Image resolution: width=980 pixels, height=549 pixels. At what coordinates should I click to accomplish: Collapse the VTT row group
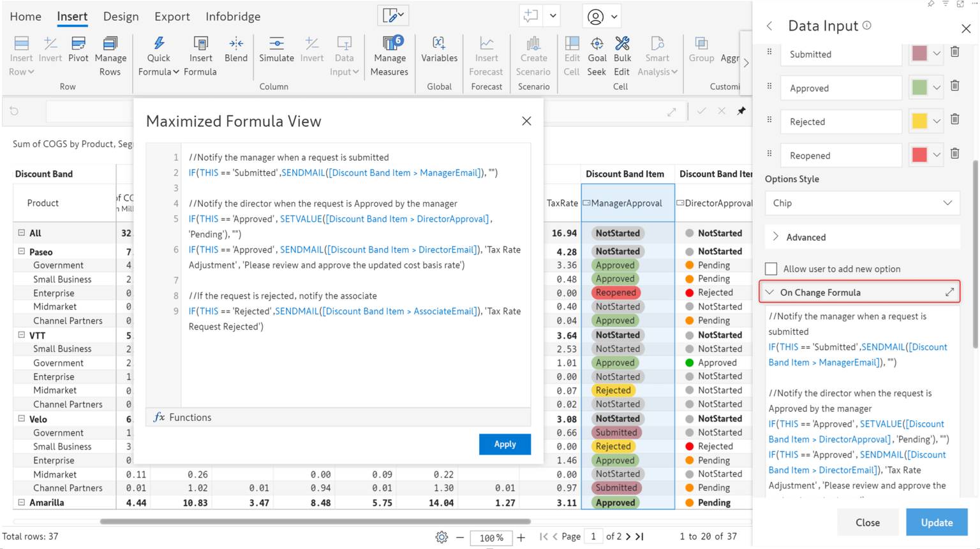(x=22, y=335)
